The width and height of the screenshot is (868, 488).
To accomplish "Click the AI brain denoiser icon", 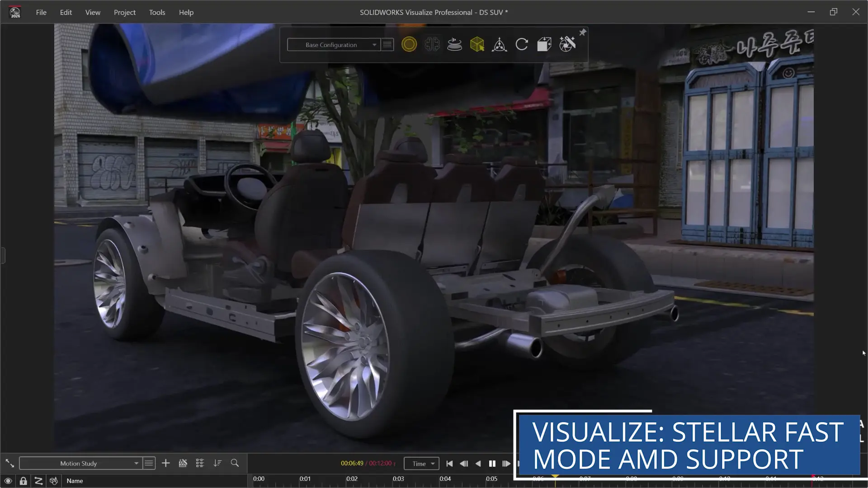I will tap(432, 44).
